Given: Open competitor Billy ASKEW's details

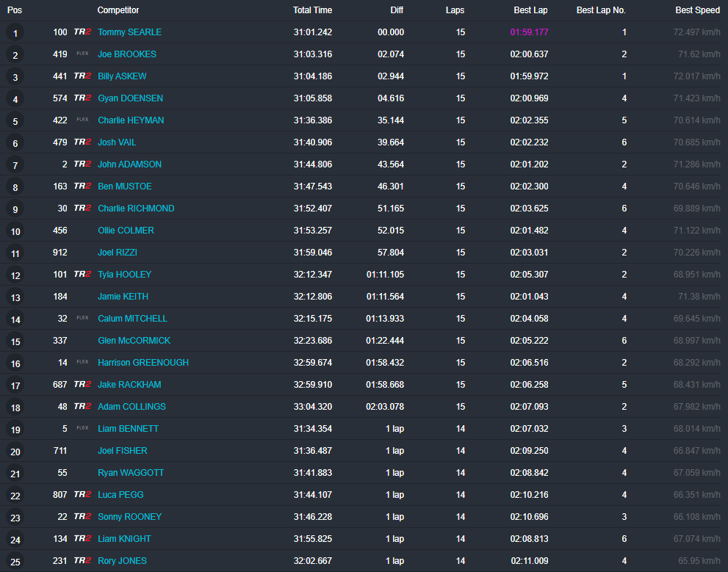Looking at the screenshot, I should 121,76.
